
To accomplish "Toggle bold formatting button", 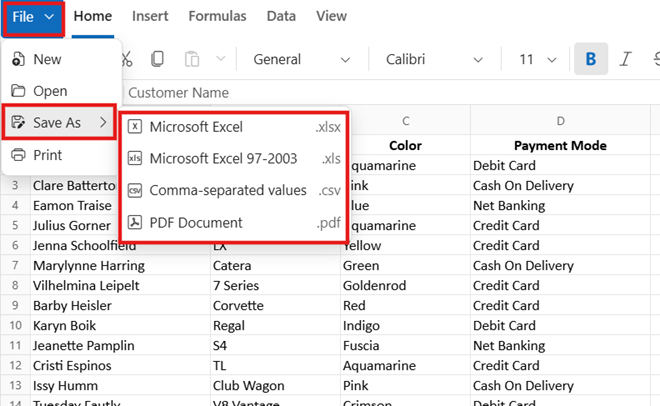I will pyautogui.click(x=591, y=59).
